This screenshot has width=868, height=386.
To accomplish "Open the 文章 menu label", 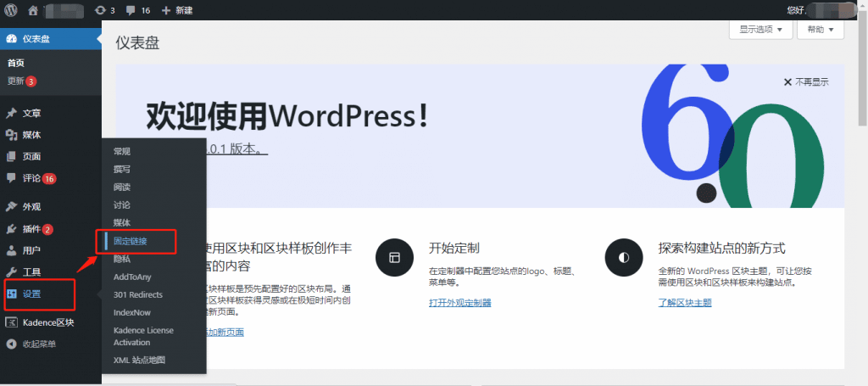I will 31,114.
